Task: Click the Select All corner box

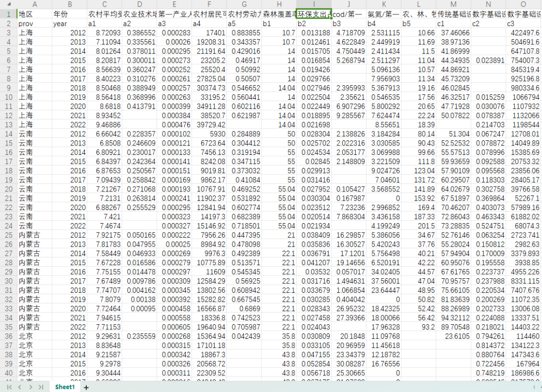Action: pyautogui.click(x=8, y=4)
